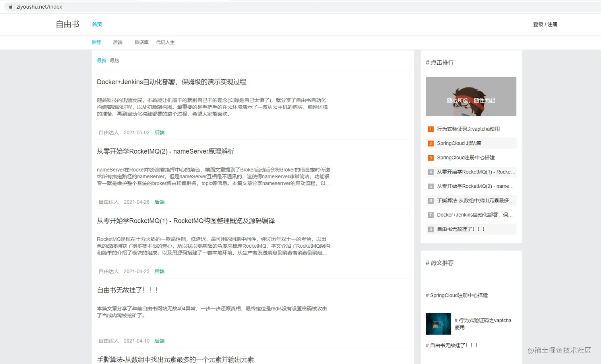Select the 最热 sorting option
The height and width of the screenshot is (364, 601).
(114, 60)
